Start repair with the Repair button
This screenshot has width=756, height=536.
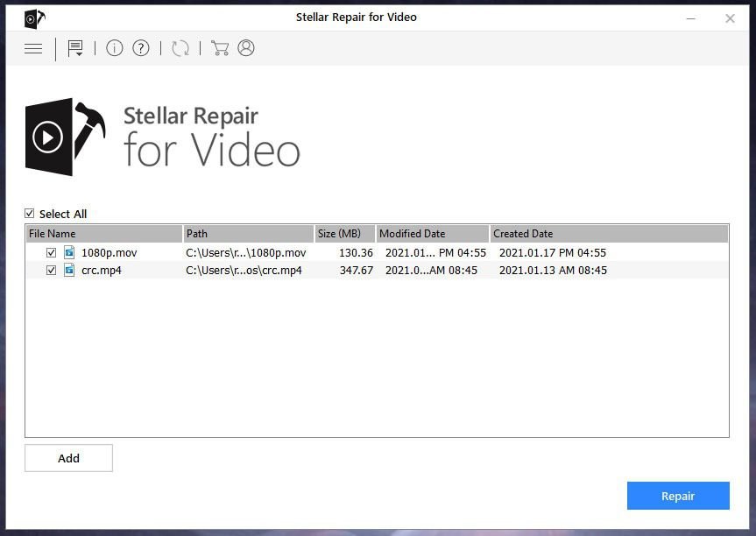[x=677, y=496]
